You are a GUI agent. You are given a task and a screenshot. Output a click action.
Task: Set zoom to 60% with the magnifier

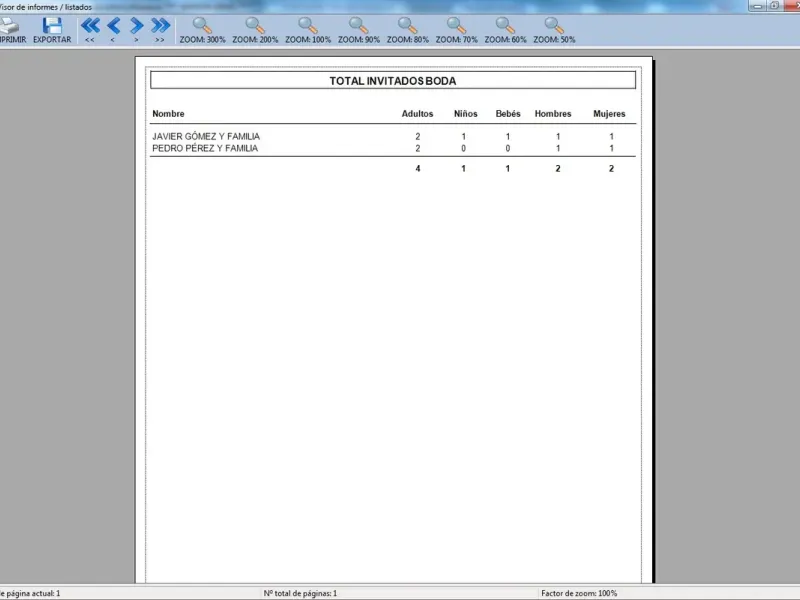(x=505, y=26)
